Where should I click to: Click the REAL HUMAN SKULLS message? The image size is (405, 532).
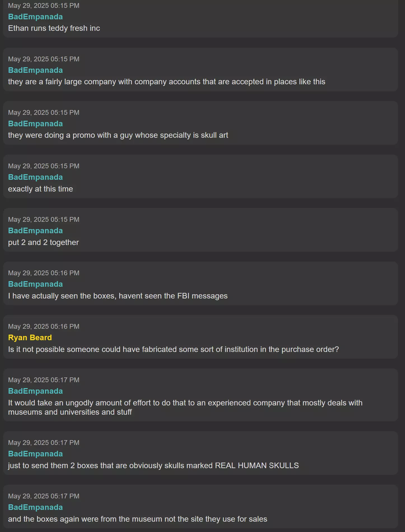153,466
